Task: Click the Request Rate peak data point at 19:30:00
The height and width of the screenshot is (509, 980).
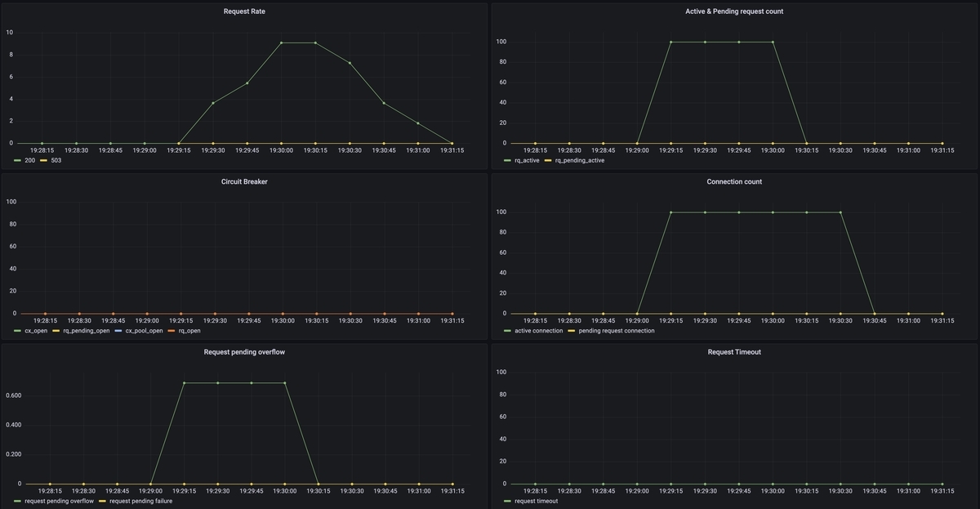Action: 281,42
